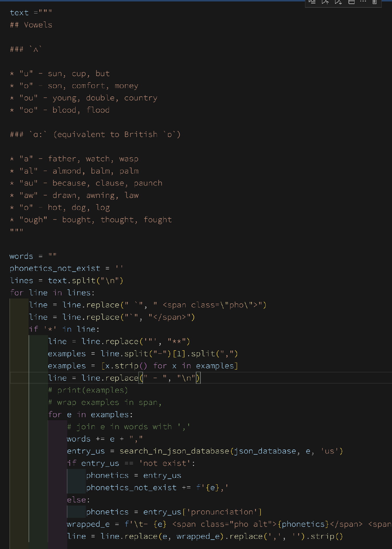Open the More Actions ellipsis menu
The height and width of the screenshot is (549, 392).
point(363,2)
